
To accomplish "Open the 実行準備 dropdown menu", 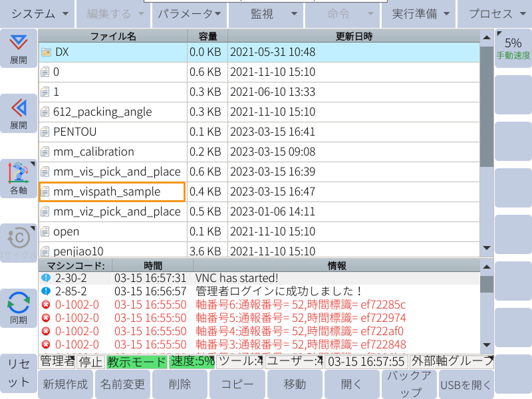I will pos(419,13).
